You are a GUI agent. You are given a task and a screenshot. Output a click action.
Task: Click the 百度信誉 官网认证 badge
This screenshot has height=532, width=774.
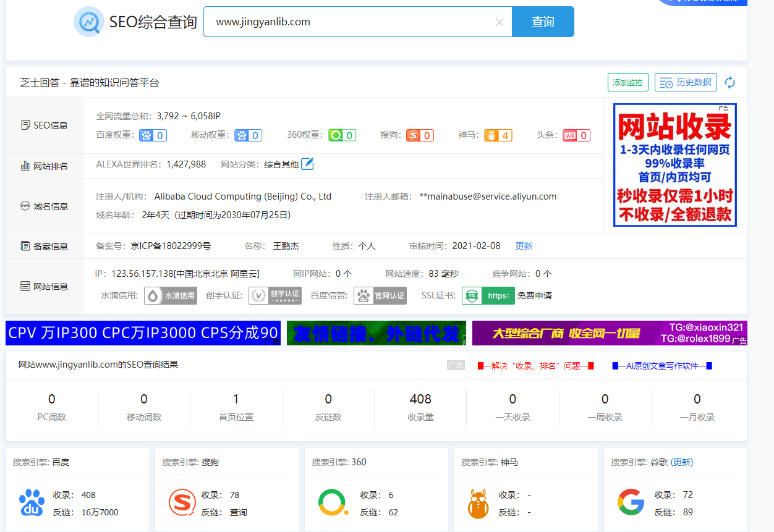[380, 295]
